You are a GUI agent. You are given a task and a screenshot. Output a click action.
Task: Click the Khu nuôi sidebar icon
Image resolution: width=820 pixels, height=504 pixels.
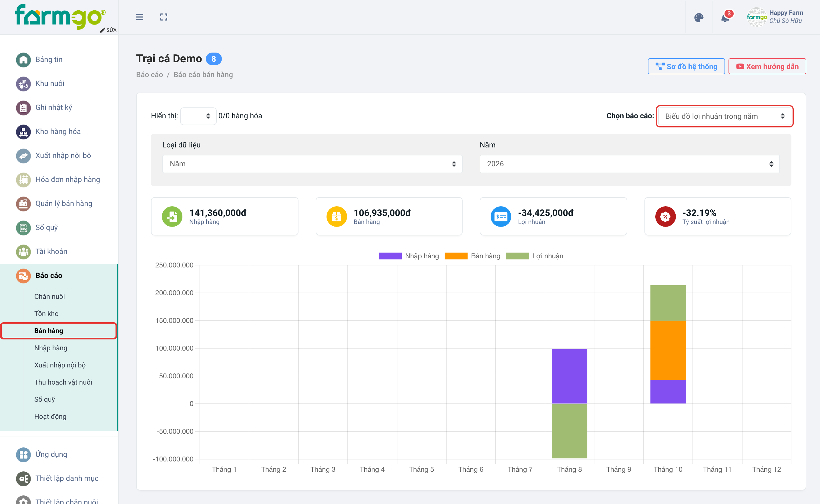click(x=23, y=84)
